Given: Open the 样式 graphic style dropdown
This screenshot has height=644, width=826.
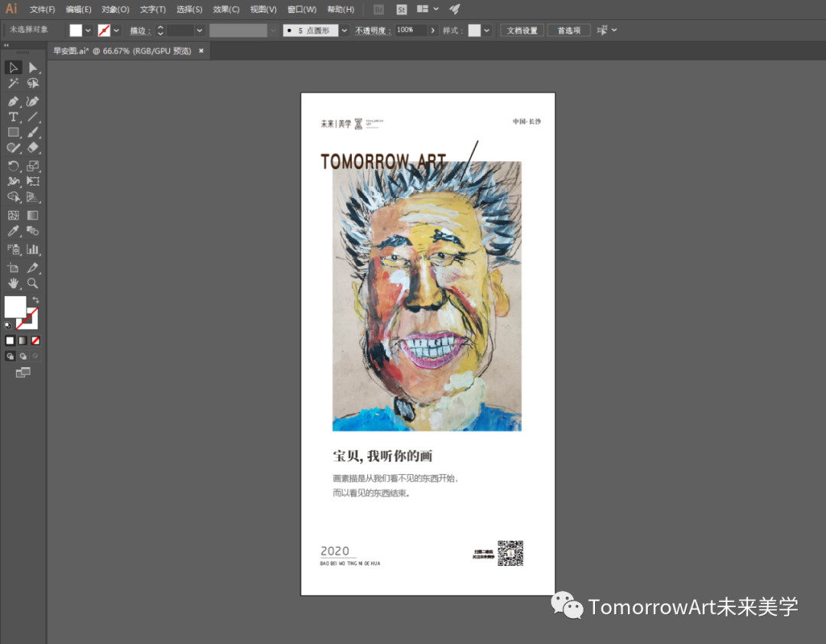Looking at the screenshot, I should point(486,31).
